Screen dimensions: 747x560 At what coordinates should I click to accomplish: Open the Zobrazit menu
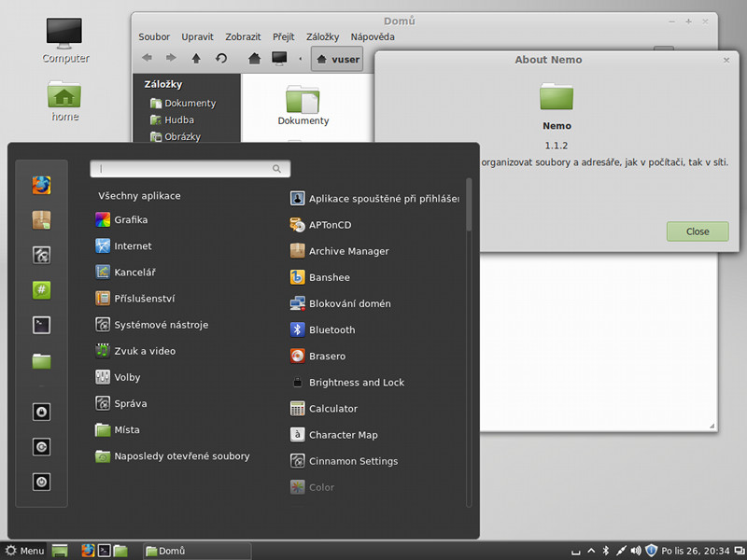click(243, 36)
